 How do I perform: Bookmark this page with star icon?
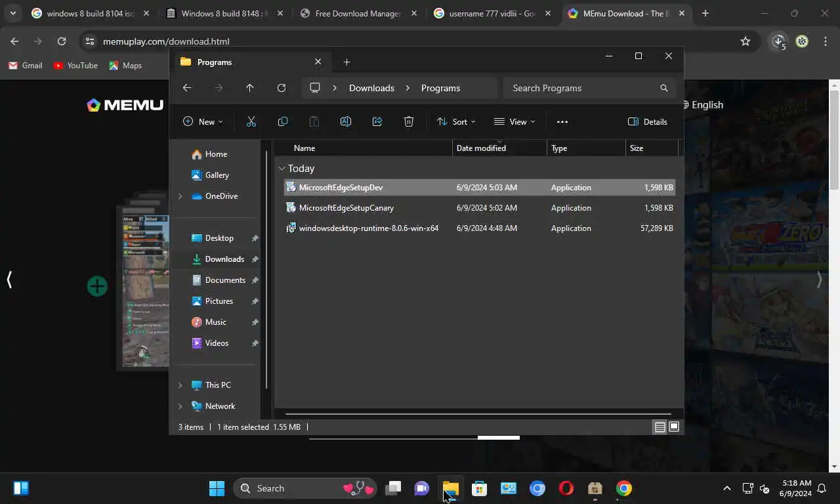click(x=745, y=41)
